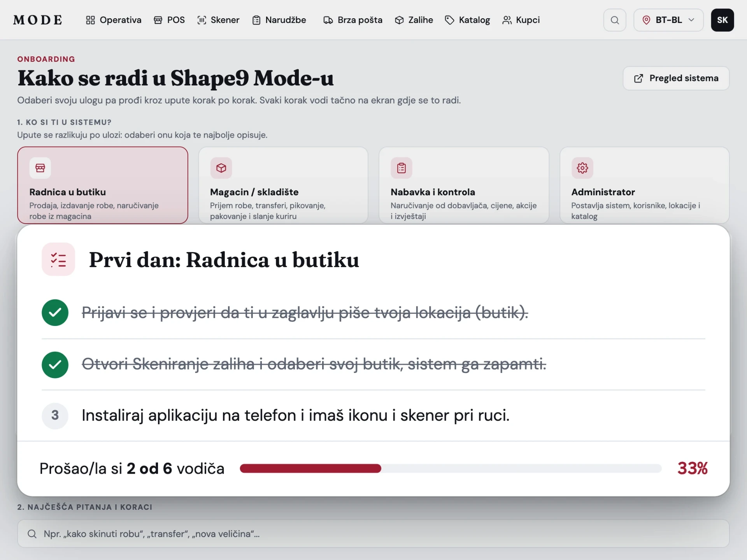Open the Katalog section
The height and width of the screenshot is (560, 747).
tap(467, 20)
